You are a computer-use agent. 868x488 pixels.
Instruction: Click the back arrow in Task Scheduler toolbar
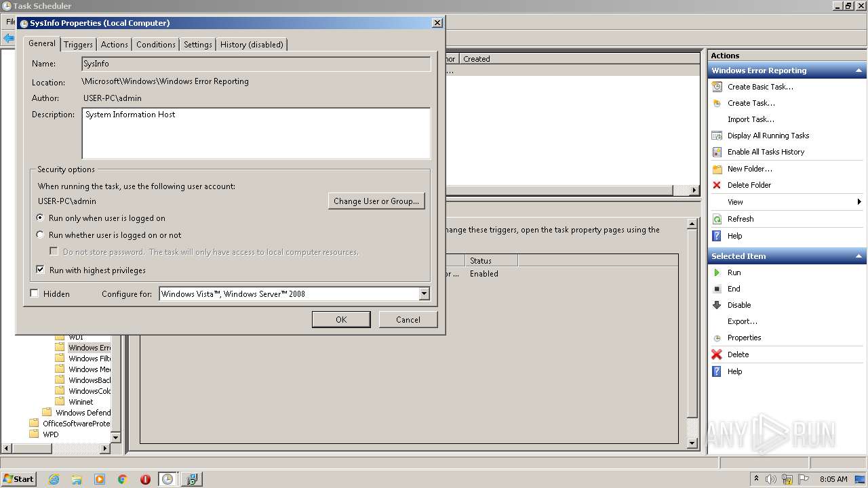click(9, 39)
